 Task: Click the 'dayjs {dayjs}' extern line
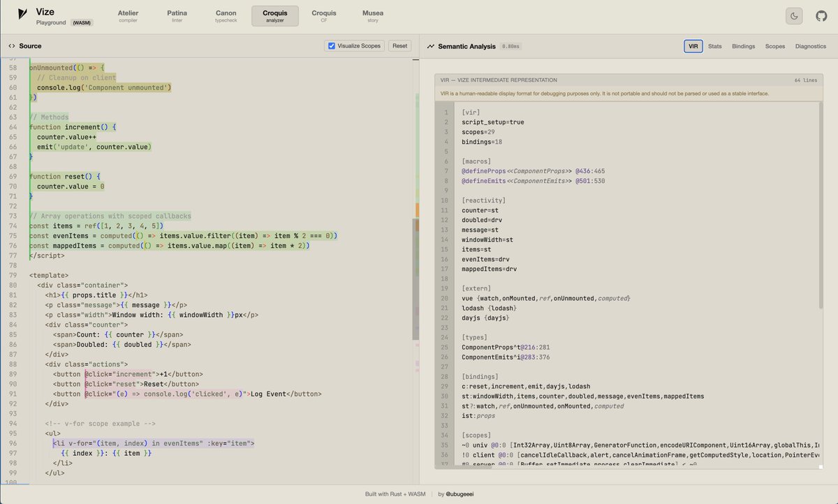pos(485,318)
